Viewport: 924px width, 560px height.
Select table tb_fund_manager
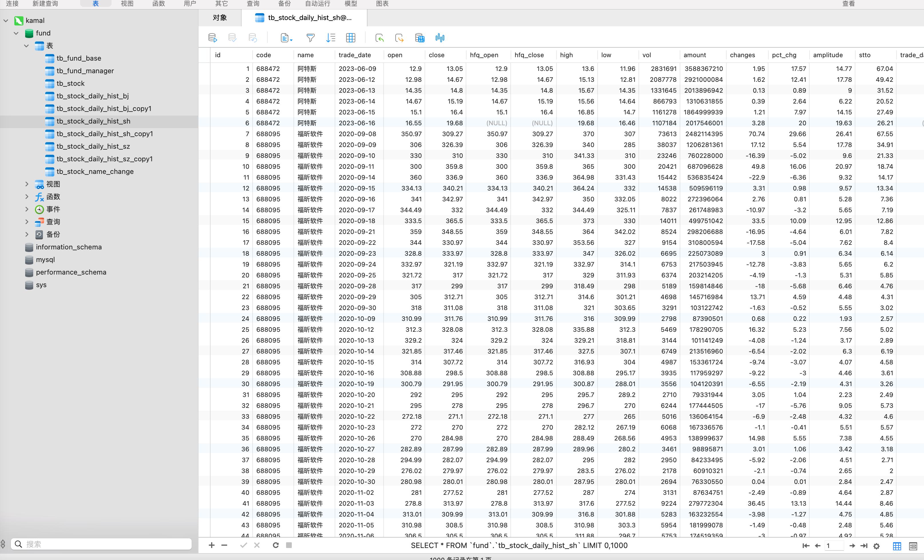[85, 71]
